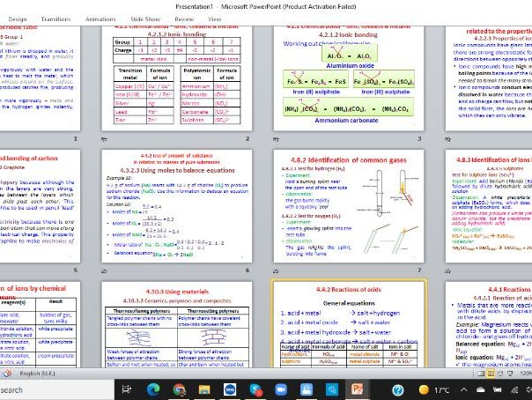Image resolution: width=532 pixels, height=400 pixels.
Task: Open the Design ribbon tab
Action: [x=17, y=19]
